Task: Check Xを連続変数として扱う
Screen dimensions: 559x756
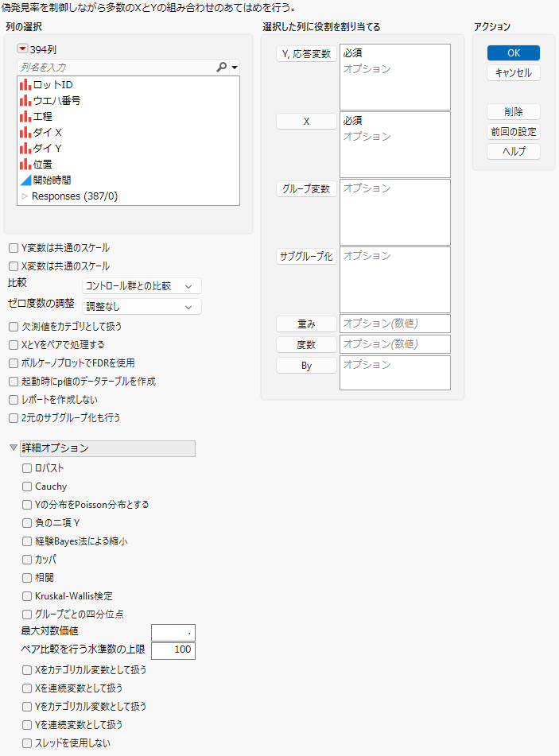Action: tap(27, 688)
